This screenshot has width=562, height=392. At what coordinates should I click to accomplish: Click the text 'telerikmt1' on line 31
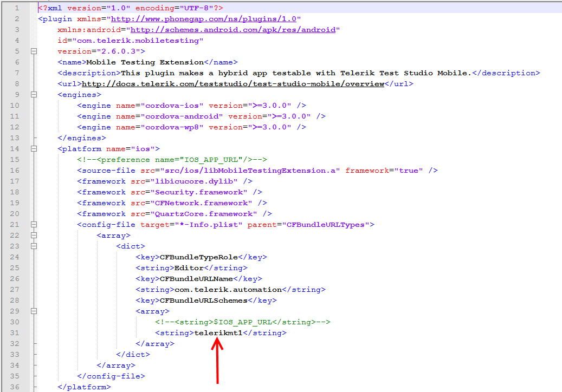(218, 332)
